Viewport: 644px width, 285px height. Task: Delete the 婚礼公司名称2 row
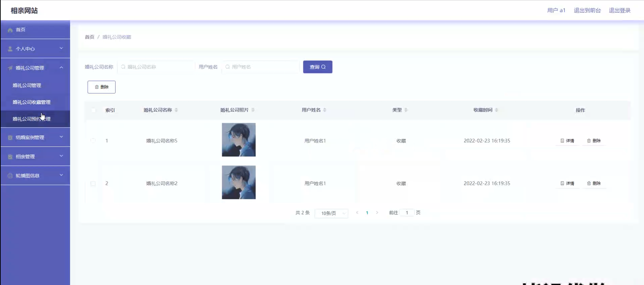594,183
